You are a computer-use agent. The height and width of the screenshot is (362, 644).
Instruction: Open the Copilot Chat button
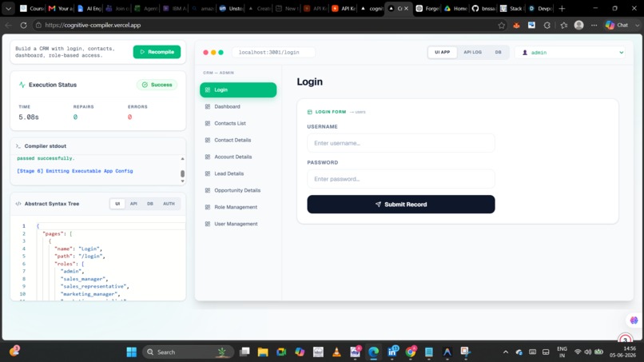617,25
